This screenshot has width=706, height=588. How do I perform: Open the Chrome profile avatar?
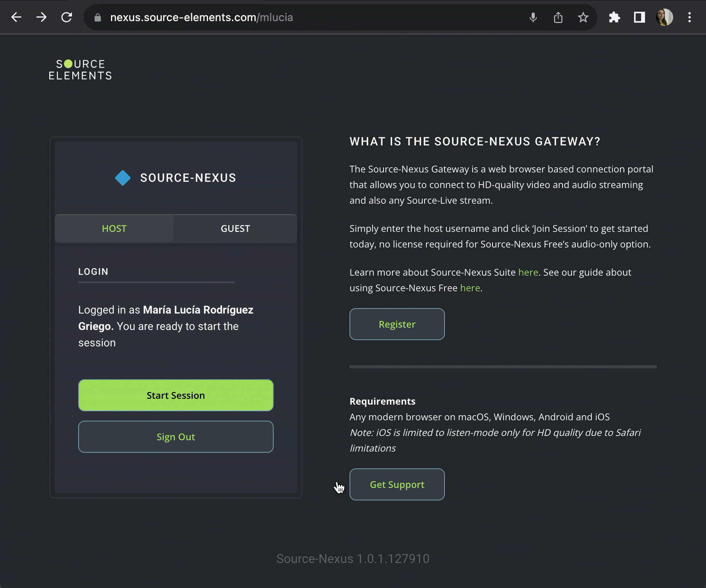coord(664,18)
